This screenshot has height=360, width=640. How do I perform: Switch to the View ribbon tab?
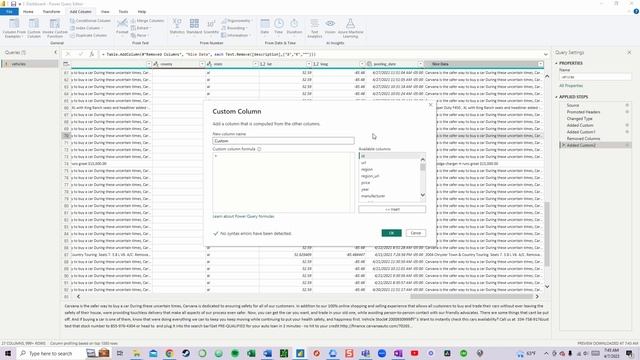(x=105, y=11)
